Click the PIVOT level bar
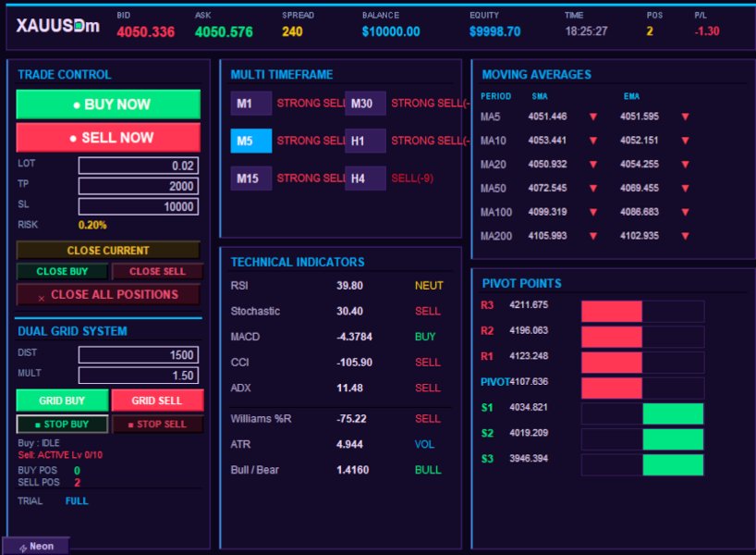This screenshot has height=555, width=756. [642, 388]
